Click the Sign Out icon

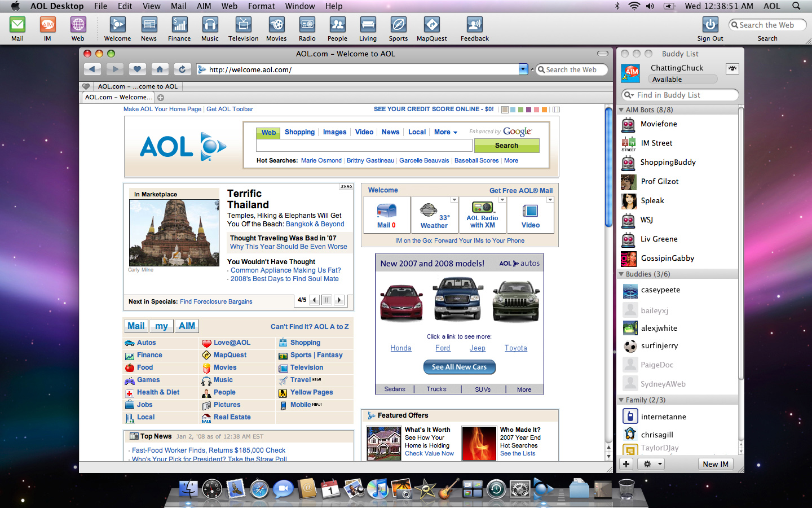pyautogui.click(x=710, y=25)
